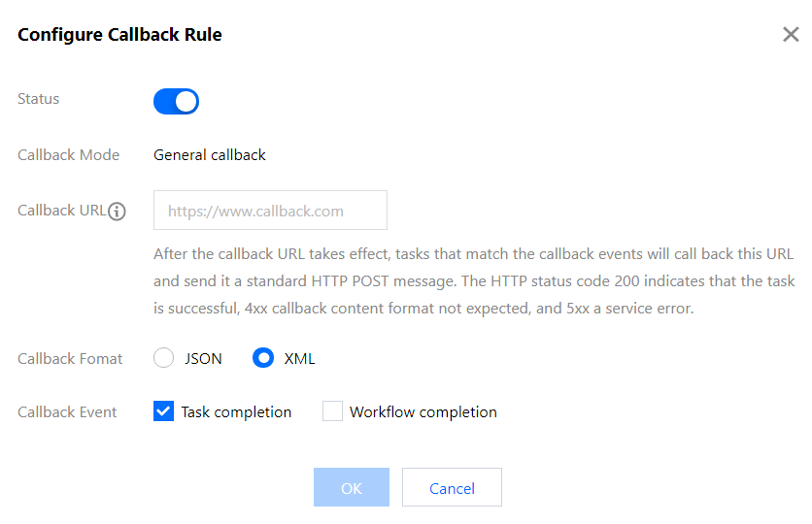Click the "Workflow completion" label text
The width and height of the screenshot is (812, 524).
click(423, 412)
